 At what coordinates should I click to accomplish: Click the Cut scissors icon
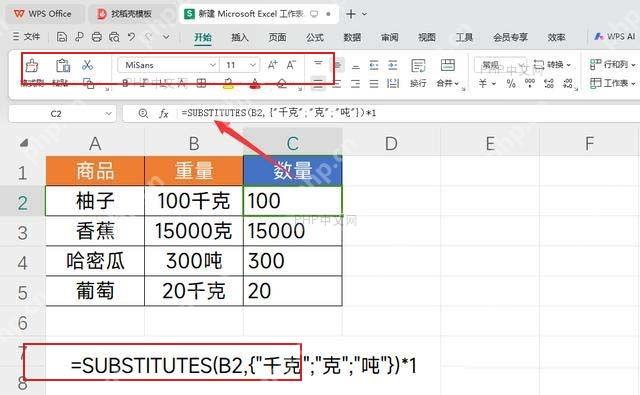click(87, 65)
